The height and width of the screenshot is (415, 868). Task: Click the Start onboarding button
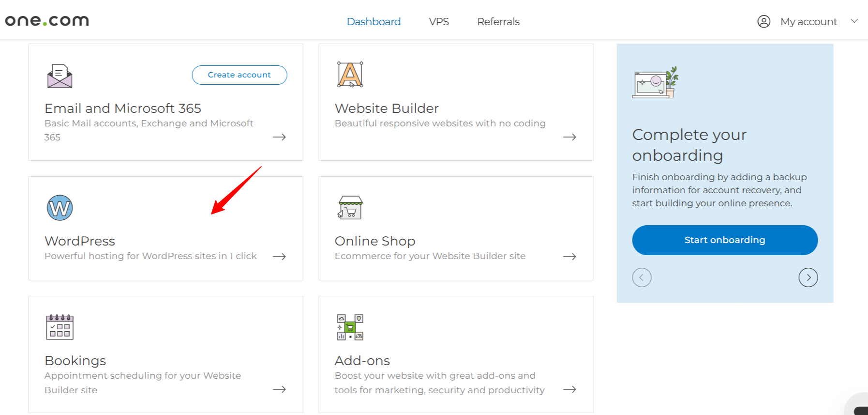725,240
